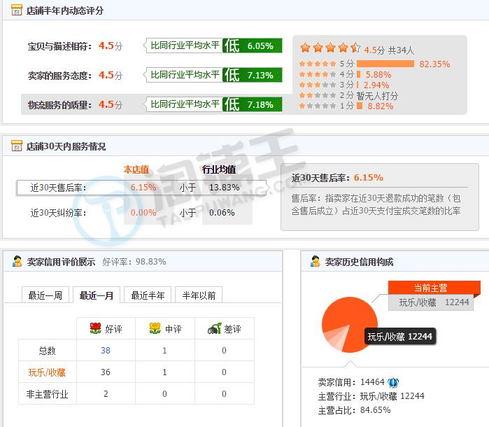
Task: Click the red flower 好评 icon
Action: tap(96, 328)
